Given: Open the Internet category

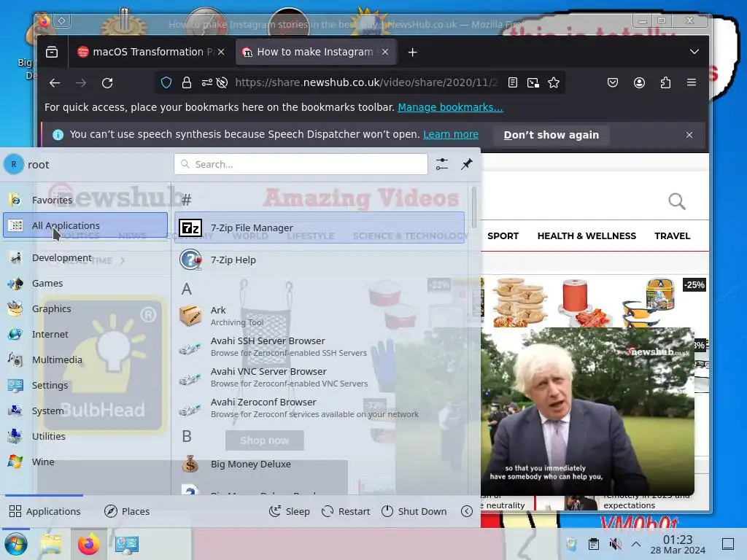Looking at the screenshot, I should coord(85,334).
